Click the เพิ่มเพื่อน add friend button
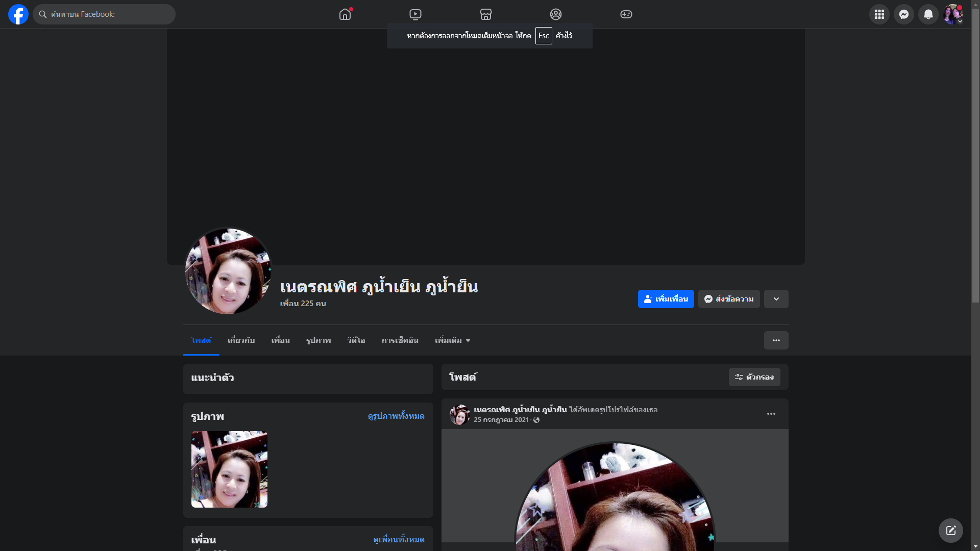Screen dimensions: 980x551 click(x=666, y=299)
